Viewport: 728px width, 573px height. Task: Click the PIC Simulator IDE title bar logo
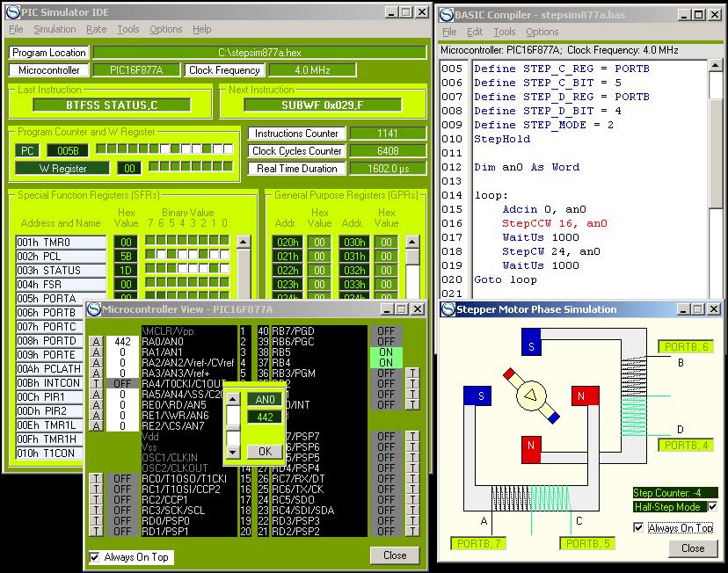tap(12, 12)
